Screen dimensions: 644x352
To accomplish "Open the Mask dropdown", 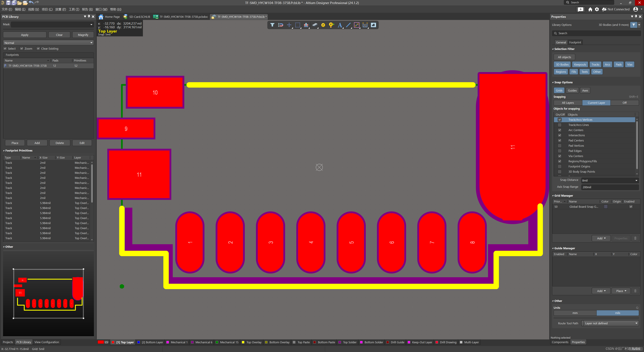I will coord(91,24).
